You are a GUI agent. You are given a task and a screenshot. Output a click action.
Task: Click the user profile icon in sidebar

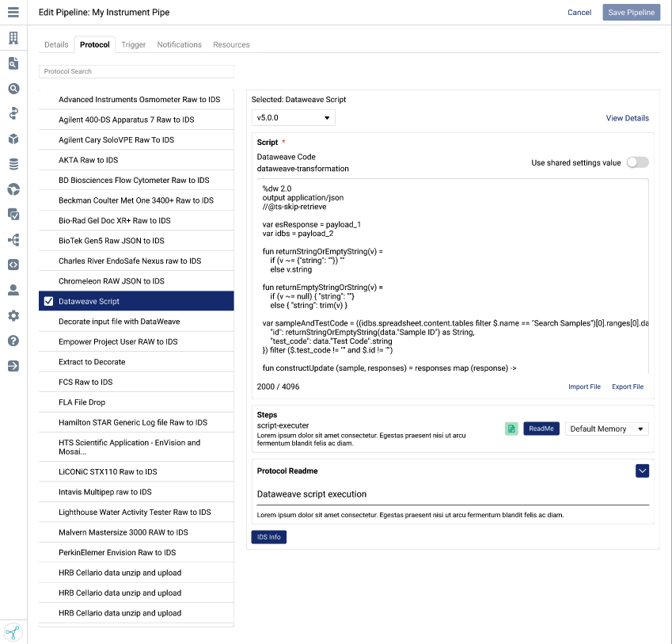click(x=13, y=289)
